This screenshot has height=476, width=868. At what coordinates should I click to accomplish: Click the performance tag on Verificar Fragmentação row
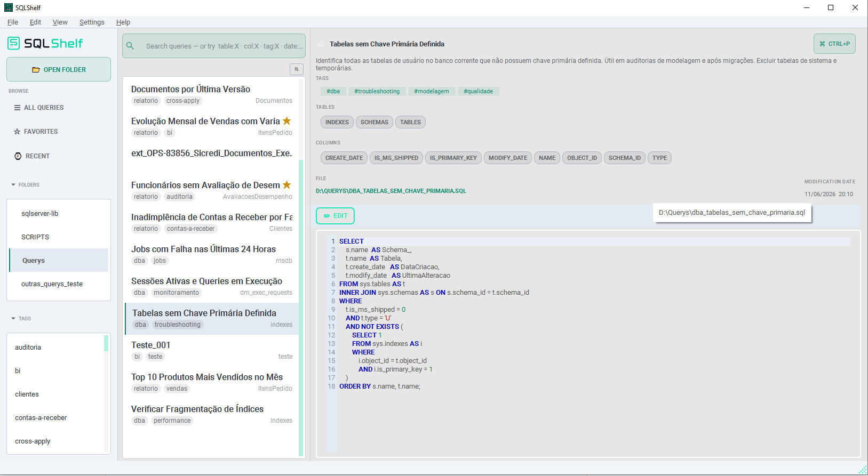tap(172, 421)
